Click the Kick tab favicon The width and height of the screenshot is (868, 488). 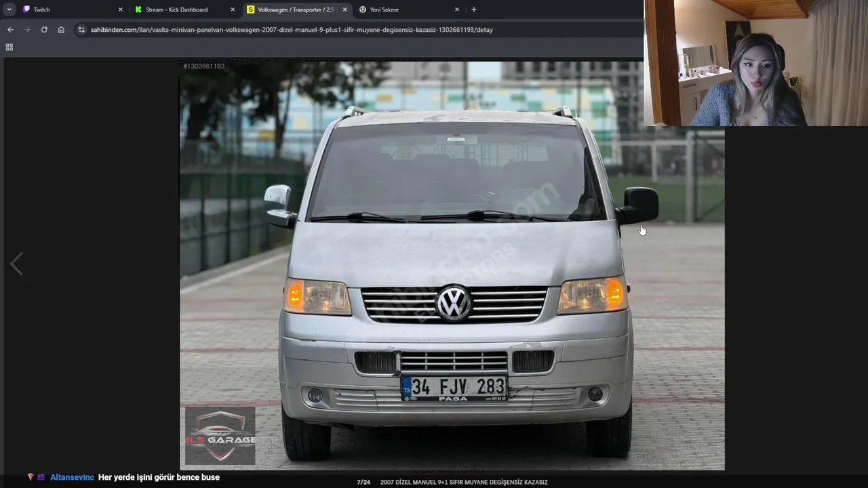[138, 9]
